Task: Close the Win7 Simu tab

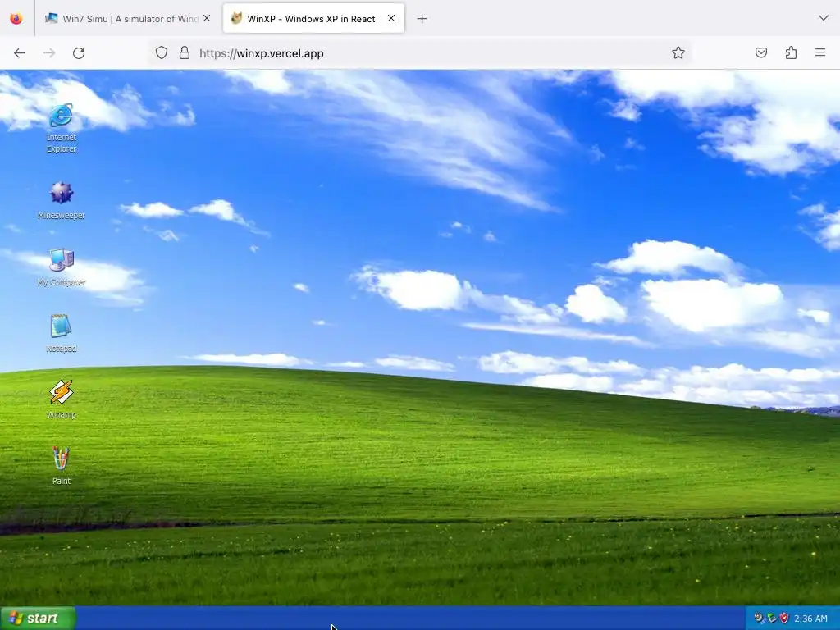Action: coord(207,19)
